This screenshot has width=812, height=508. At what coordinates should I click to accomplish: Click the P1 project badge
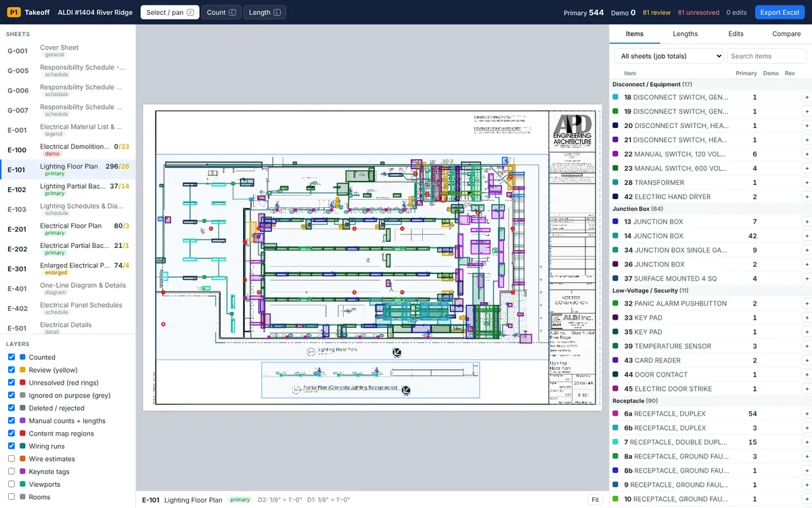point(14,12)
